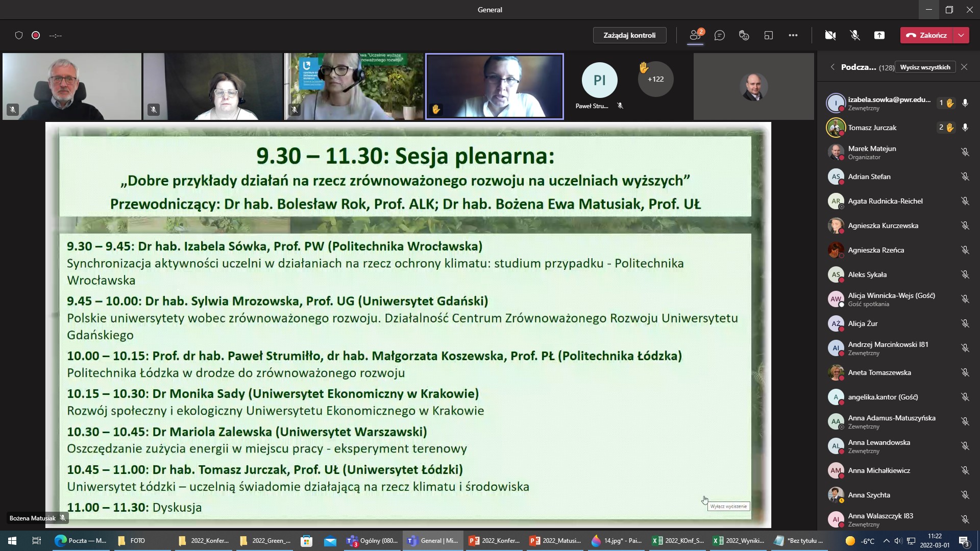The width and height of the screenshot is (980, 551).
Task: Share content using the upload arrow icon
Action: pyautogui.click(x=879, y=35)
